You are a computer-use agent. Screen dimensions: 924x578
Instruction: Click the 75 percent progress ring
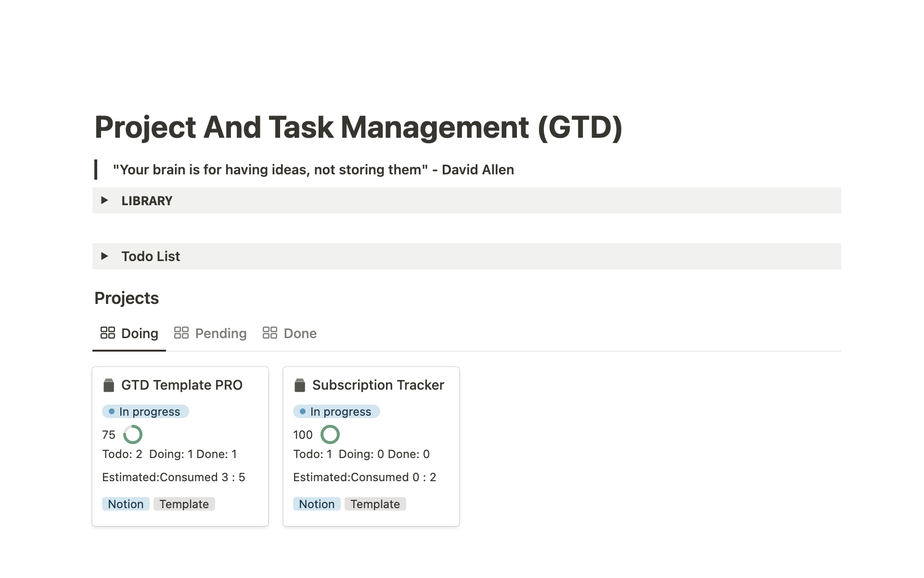133,434
